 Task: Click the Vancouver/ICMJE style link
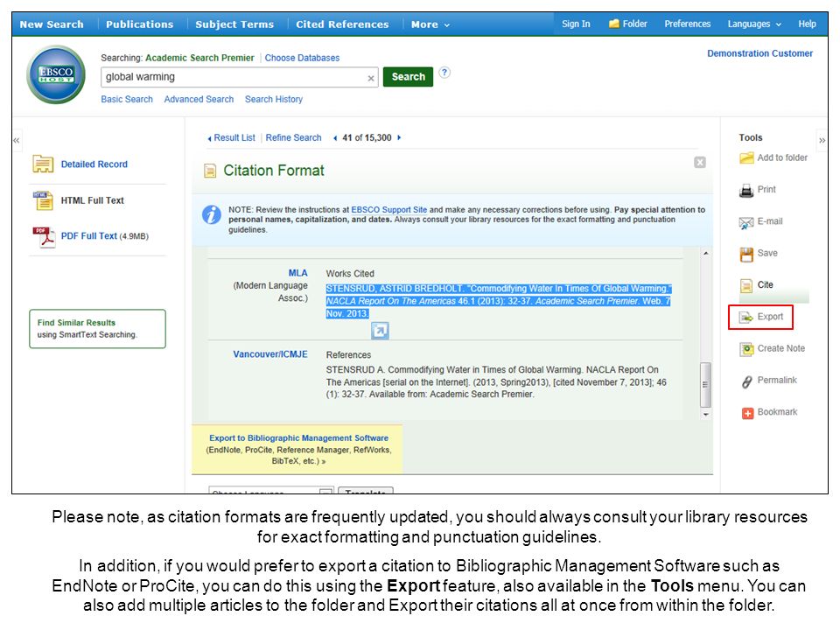270,354
